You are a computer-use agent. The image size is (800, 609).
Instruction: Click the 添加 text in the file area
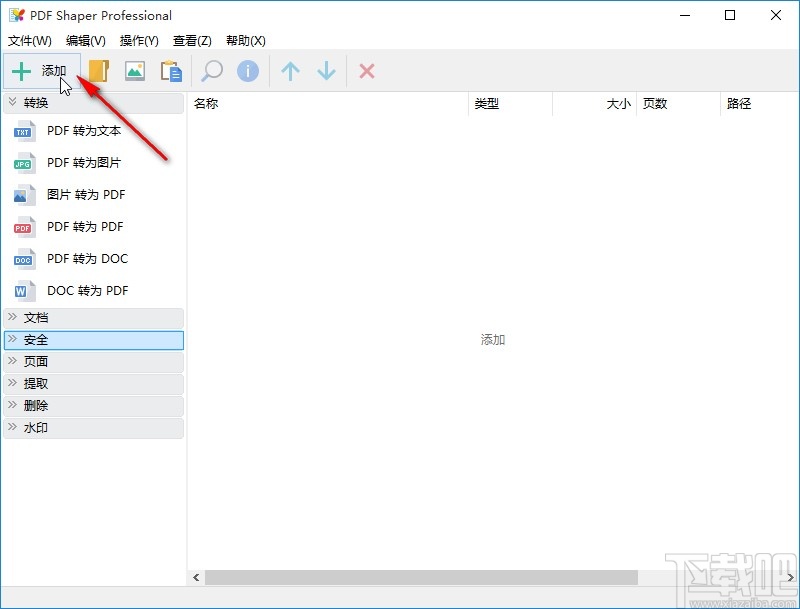tap(492, 339)
